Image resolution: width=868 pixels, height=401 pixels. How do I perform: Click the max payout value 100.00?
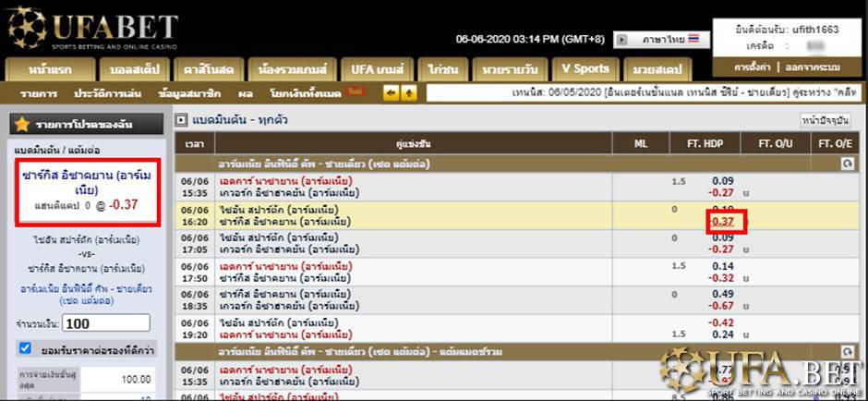point(135,380)
